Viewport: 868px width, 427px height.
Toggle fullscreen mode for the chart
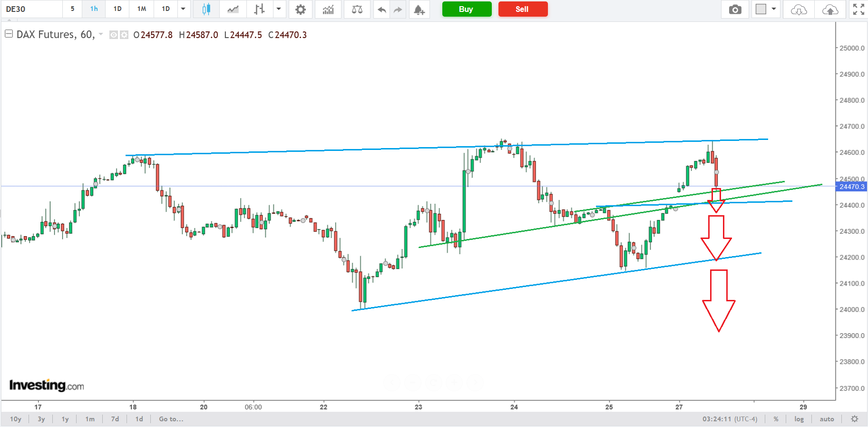pos(858,9)
